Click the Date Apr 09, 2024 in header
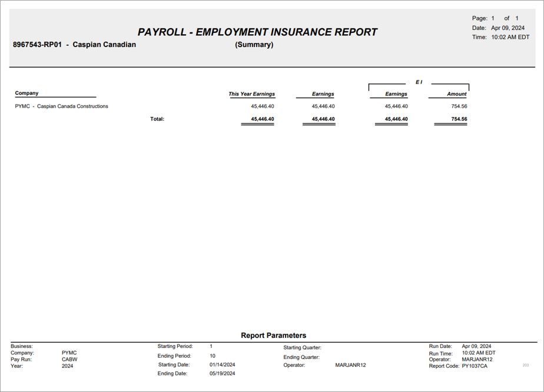 507,28
